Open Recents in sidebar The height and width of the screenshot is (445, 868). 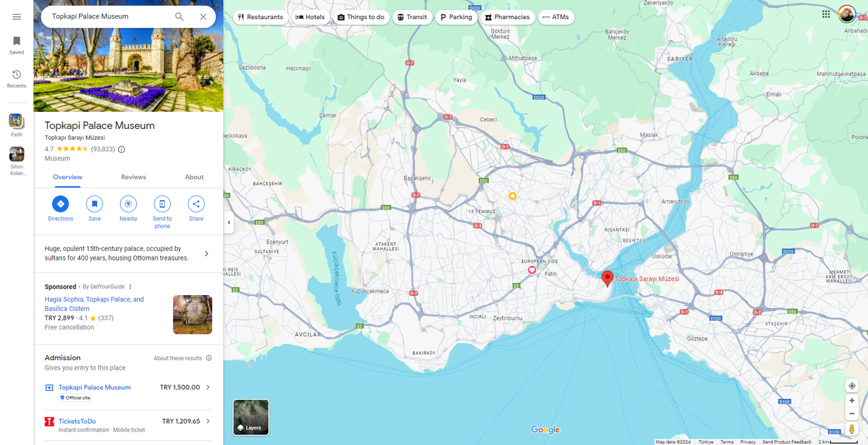pos(16,79)
